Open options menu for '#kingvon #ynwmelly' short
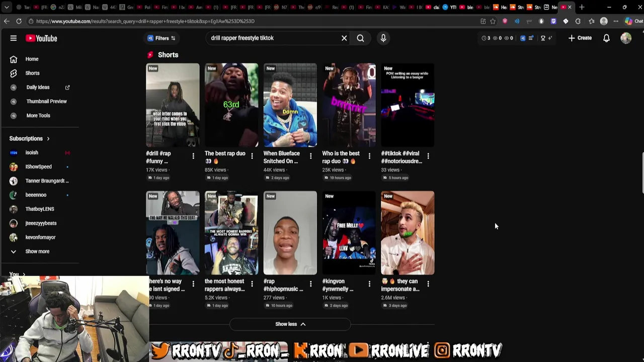644x362 pixels. 369,284
